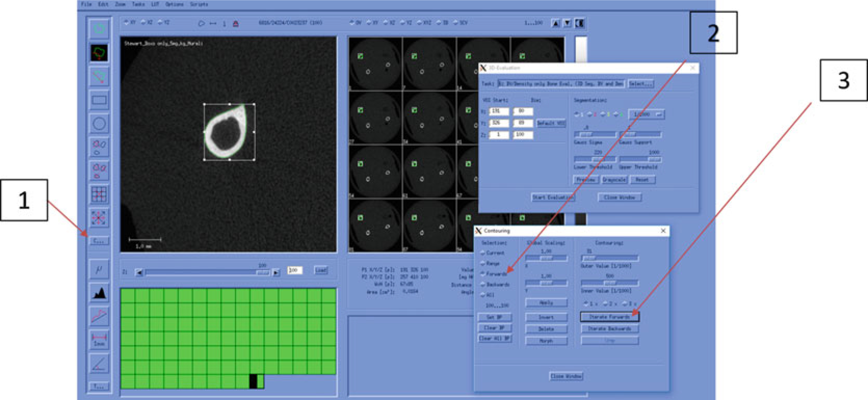Open the Zoom menu
868x400 pixels.
(x=120, y=4)
